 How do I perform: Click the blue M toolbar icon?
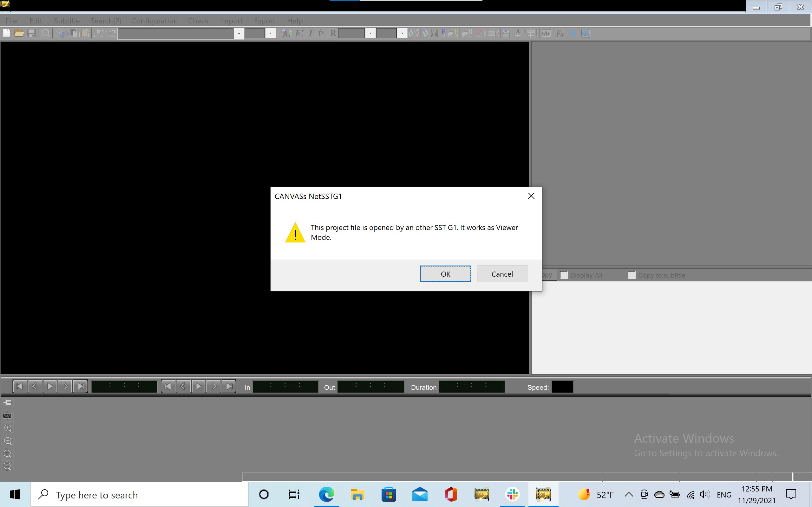(573, 34)
